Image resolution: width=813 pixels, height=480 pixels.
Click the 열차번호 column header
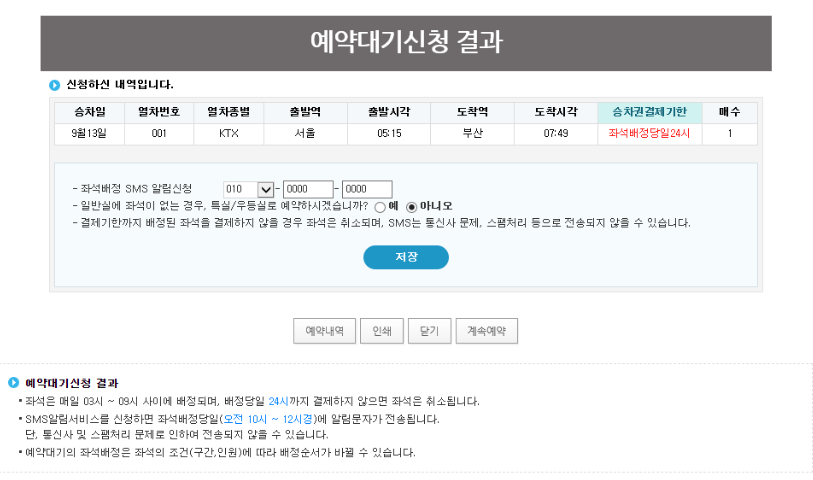click(x=159, y=112)
